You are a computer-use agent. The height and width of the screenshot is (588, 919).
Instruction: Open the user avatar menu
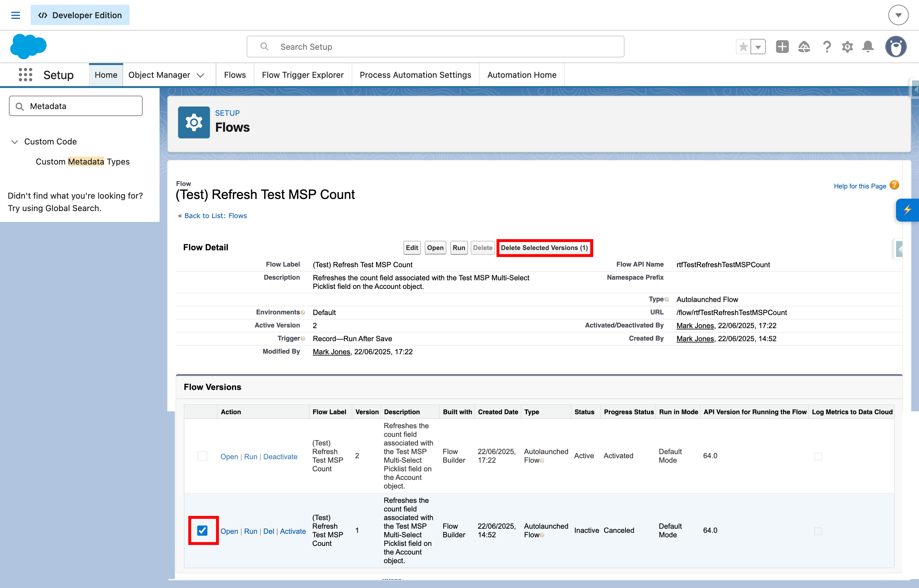(x=896, y=47)
